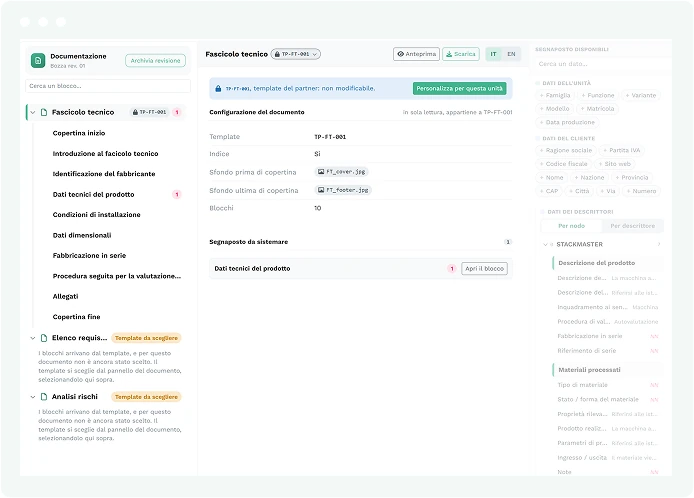The width and height of the screenshot is (694, 498).
Task: Select Materiali processati descriptor group
Action: [607, 370]
